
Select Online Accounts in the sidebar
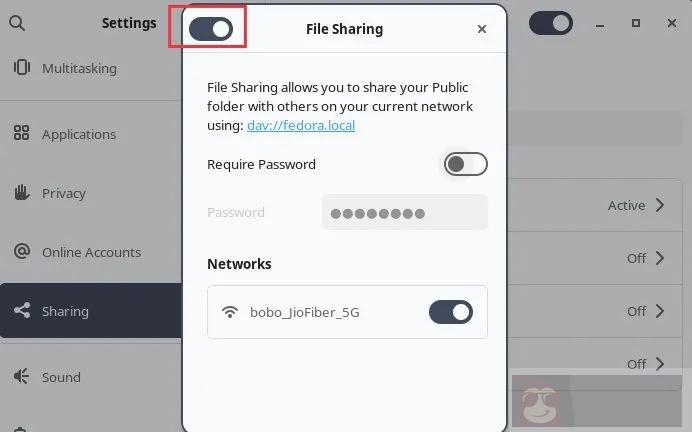click(90, 252)
